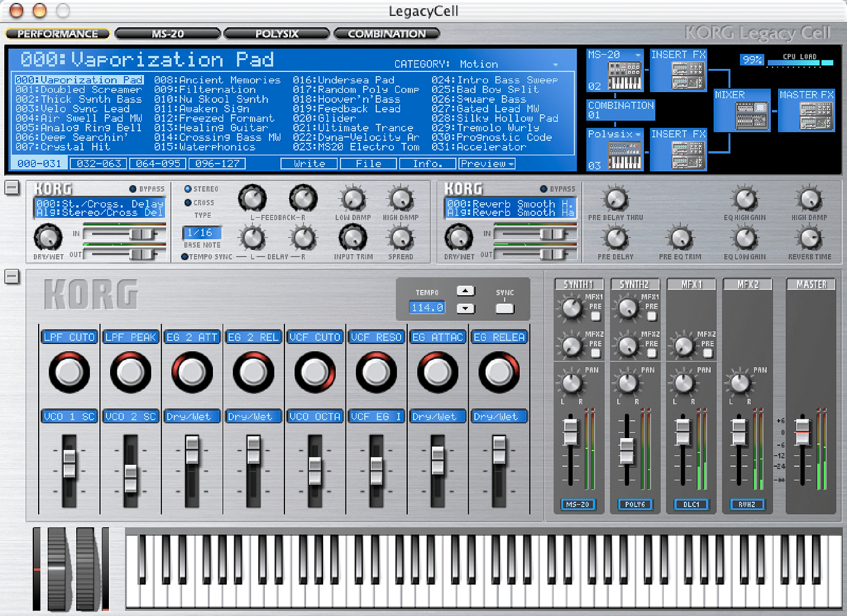Increase tempo with the up arrow
Screen dimensions: 847x616
coord(465,291)
